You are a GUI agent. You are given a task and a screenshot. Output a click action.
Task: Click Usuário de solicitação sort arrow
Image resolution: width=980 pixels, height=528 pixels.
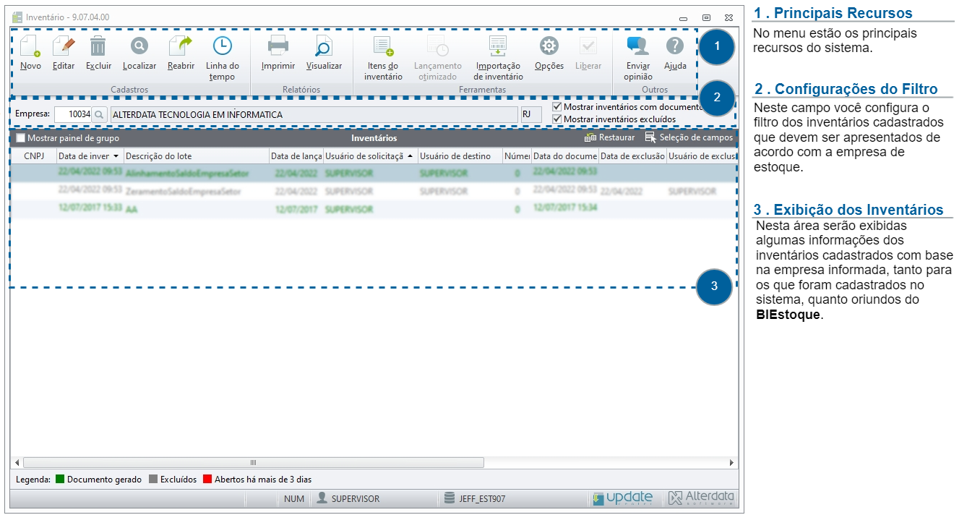[411, 156]
